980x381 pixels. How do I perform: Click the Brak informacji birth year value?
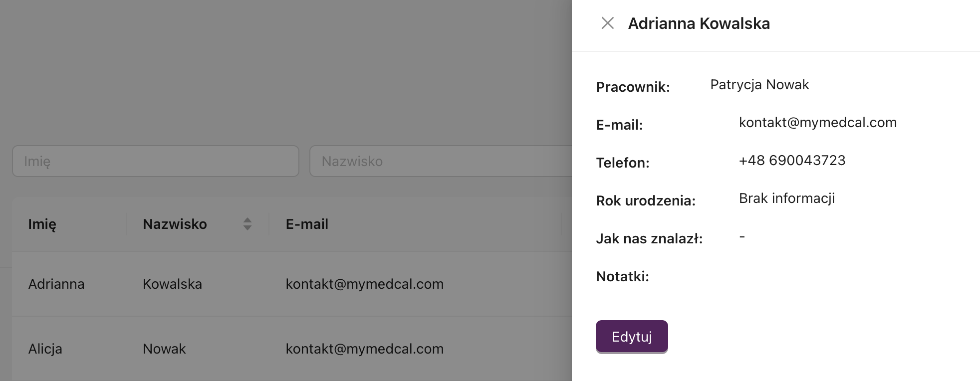tap(786, 198)
